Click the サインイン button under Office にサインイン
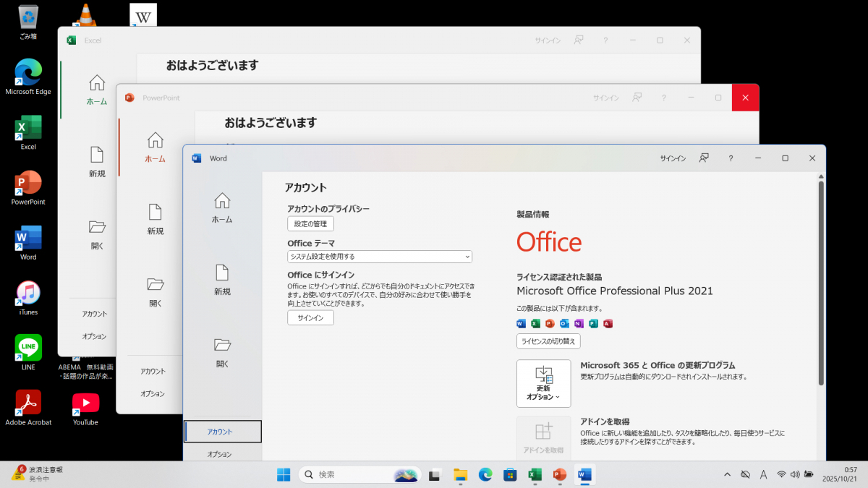This screenshot has width=868, height=488. click(x=310, y=317)
